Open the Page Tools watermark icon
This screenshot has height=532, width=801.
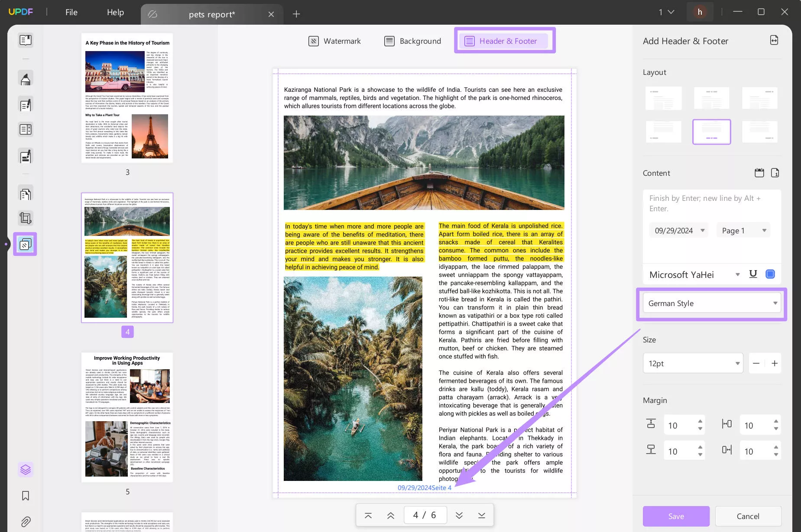click(x=25, y=244)
